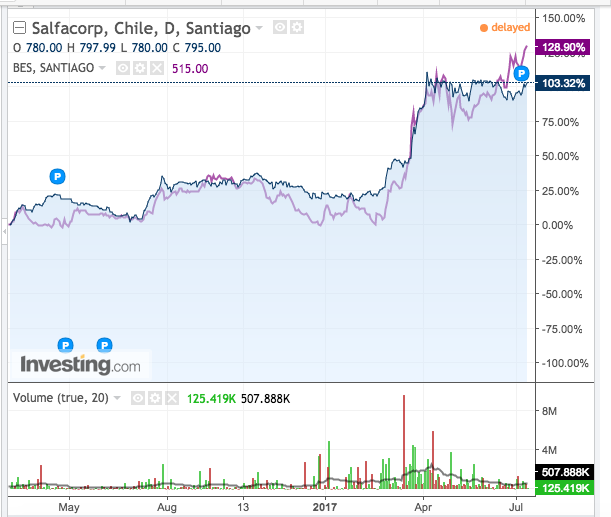The image size is (611, 517).
Task: Open settings gear for the Volume indicator
Action: pyautogui.click(x=155, y=398)
